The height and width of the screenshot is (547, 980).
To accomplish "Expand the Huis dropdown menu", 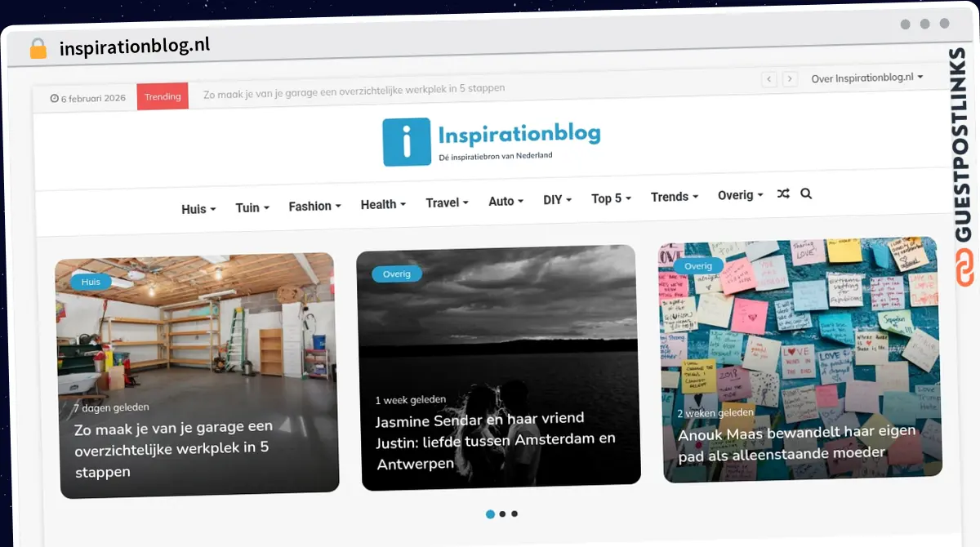I will [x=198, y=209].
